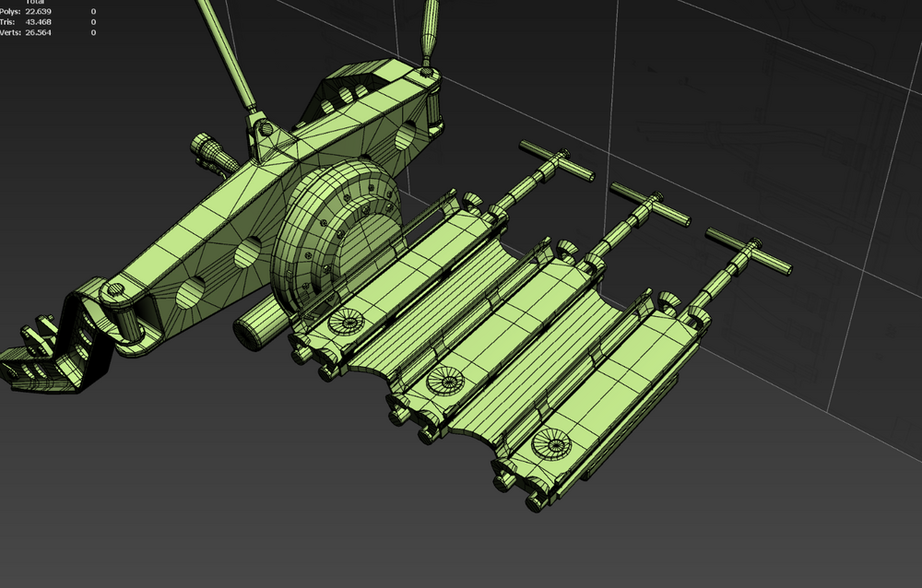Click the "Verts:" statistics label

[x=10, y=32]
